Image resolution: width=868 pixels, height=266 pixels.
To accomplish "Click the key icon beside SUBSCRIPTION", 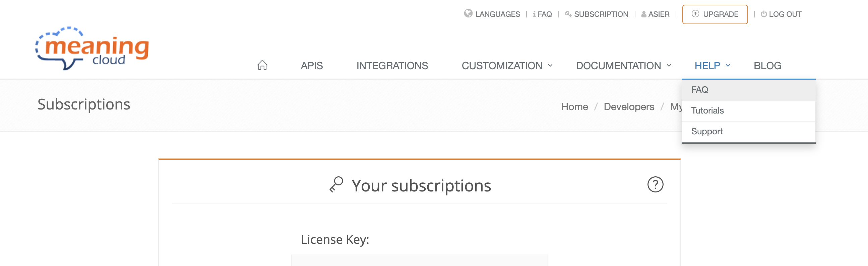I will pyautogui.click(x=568, y=14).
